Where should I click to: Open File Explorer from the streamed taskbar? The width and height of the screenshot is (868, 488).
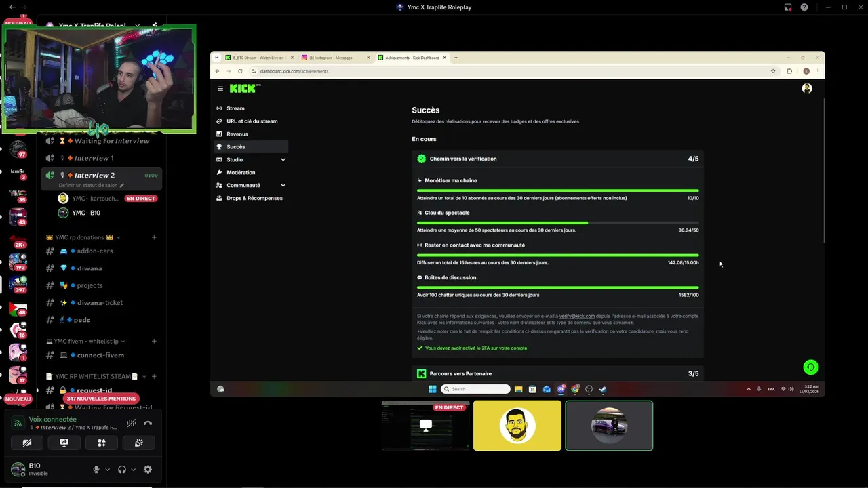(518, 389)
